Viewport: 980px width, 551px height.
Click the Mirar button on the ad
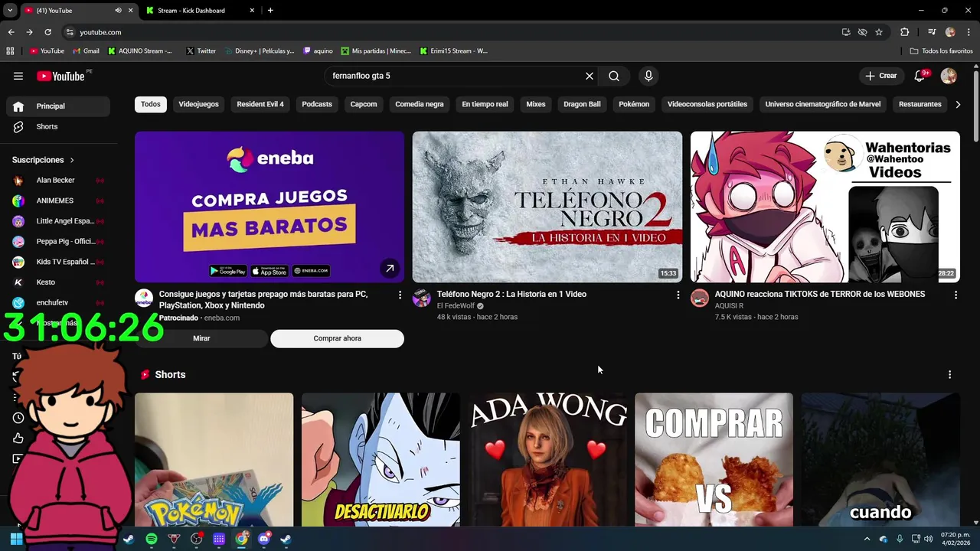(201, 338)
